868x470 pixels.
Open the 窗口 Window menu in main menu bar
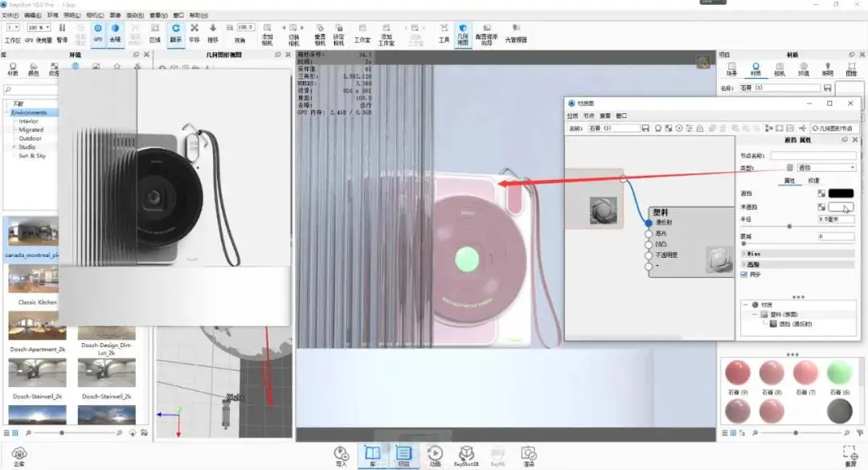[x=178, y=15]
